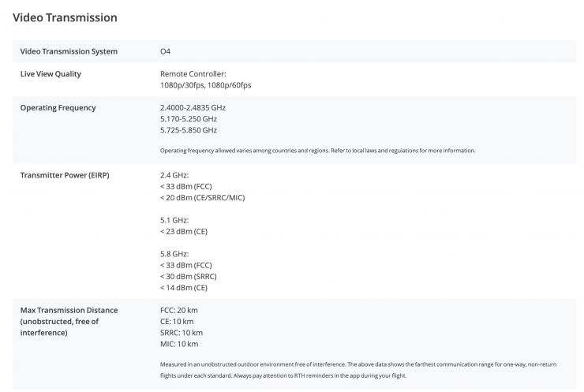Click the 5.170-5.250 GHz frequency value
Viewport: 584px width, 392px height.
tap(188, 118)
